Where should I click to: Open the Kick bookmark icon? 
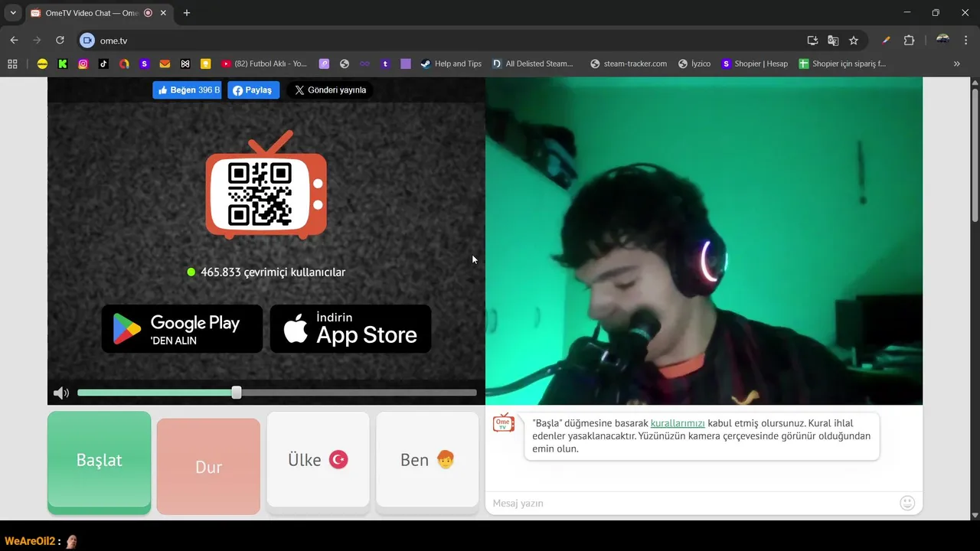tap(63, 64)
